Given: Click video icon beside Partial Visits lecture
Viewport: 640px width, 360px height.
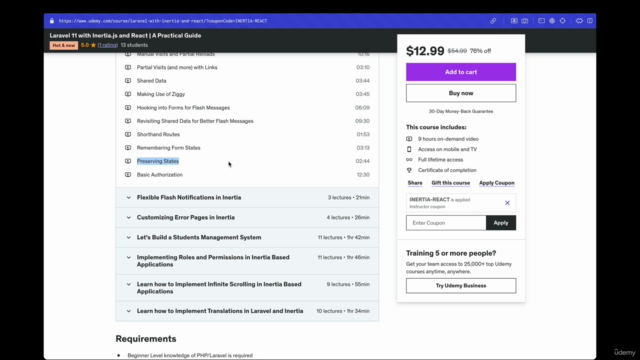Looking at the screenshot, I should [128, 67].
